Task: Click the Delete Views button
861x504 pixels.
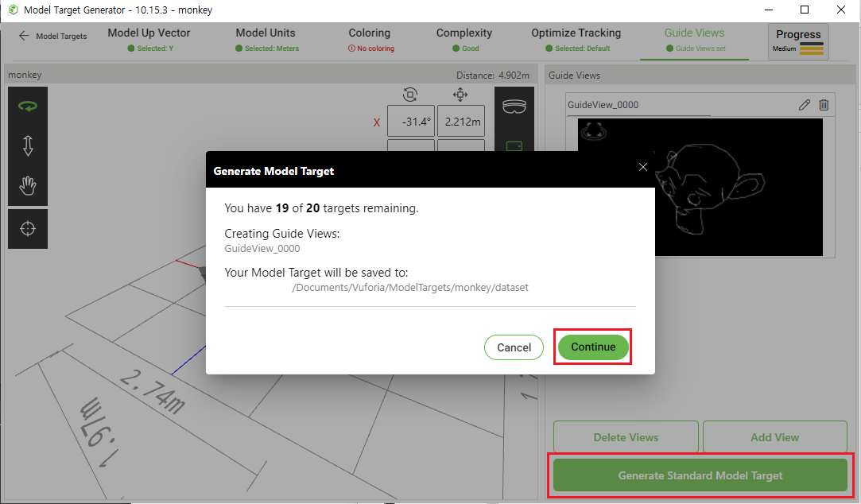Action: pyautogui.click(x=626, y=437)
